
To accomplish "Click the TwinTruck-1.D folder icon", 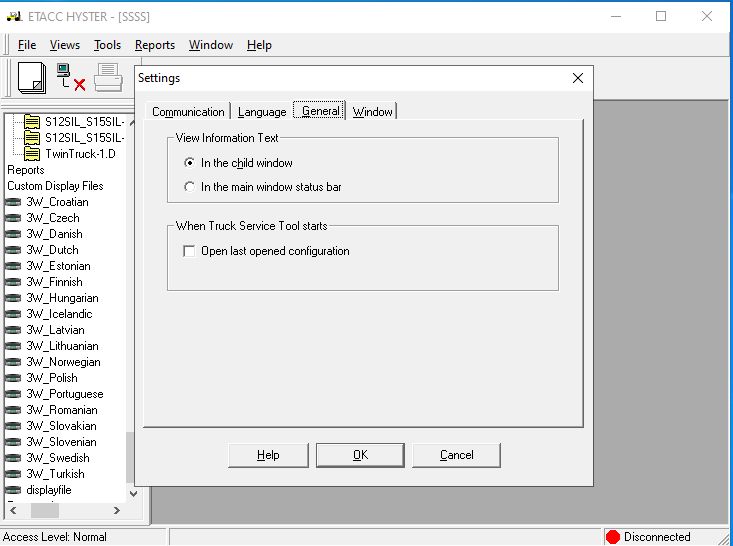I will [x=32, y=153].
